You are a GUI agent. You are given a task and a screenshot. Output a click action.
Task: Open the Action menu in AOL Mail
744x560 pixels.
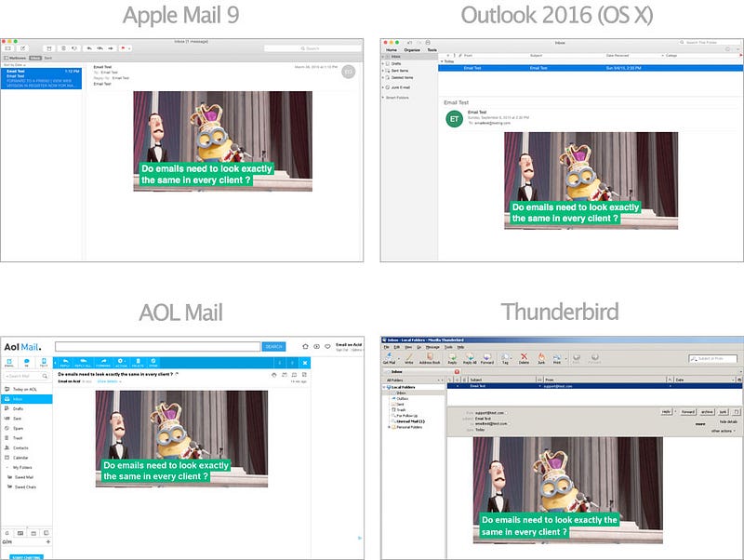(121, 363)
